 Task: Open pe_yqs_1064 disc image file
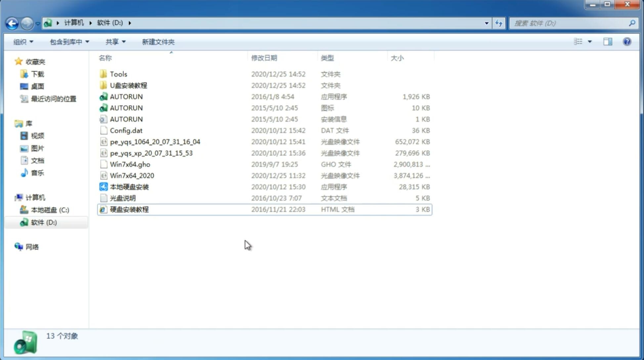pos(155,142)
